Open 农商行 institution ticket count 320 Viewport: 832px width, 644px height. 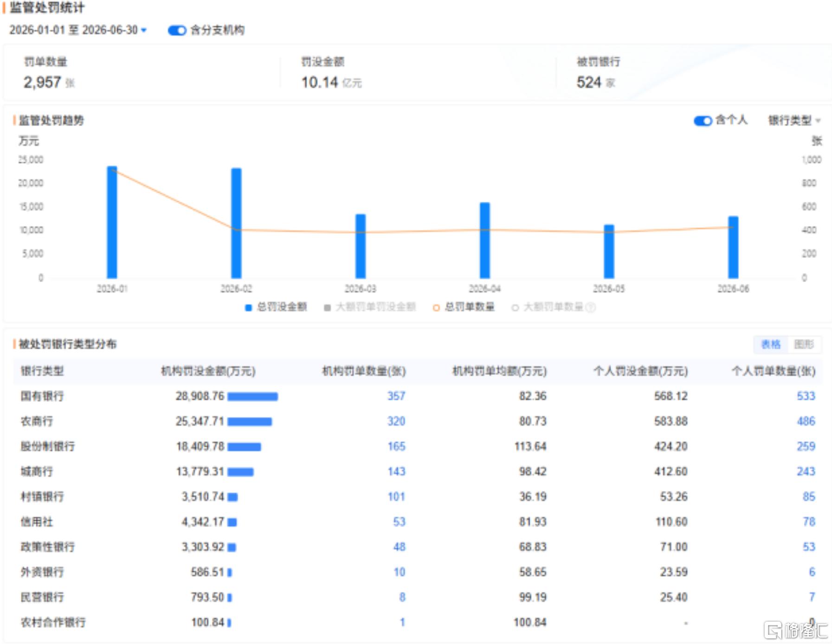396,421
